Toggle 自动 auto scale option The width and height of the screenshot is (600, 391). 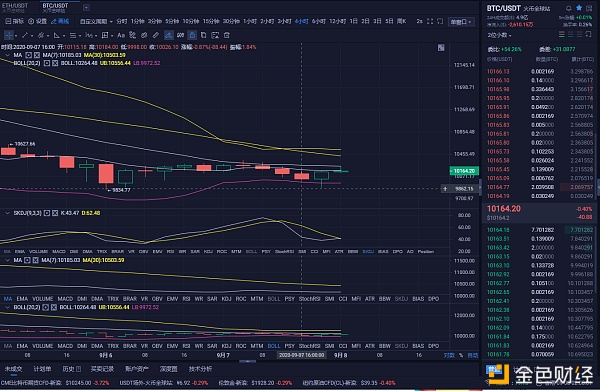point(473,355)
